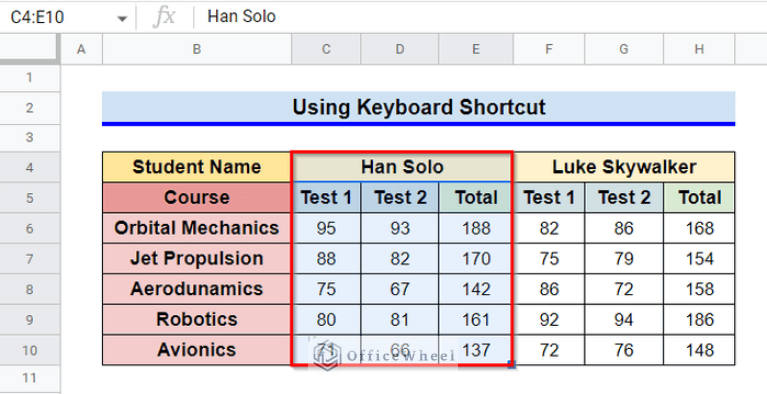Click the formula bar containing Han Solo
The height and width of the screenshot is (394, 767).
[x=479, y=17]
